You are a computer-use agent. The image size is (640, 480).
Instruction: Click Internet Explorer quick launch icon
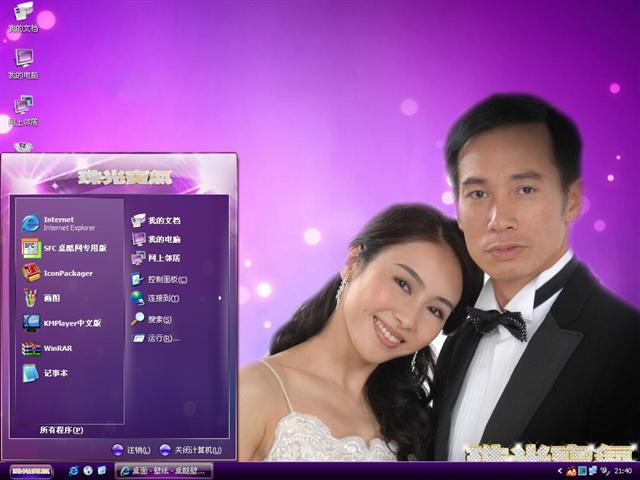coord(73,471)
